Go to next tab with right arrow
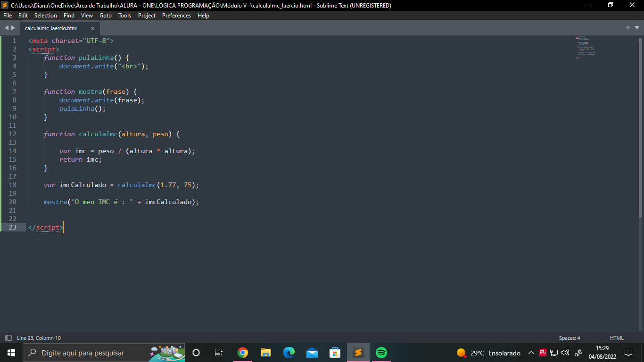644x362 pixels. click(13, 28)
